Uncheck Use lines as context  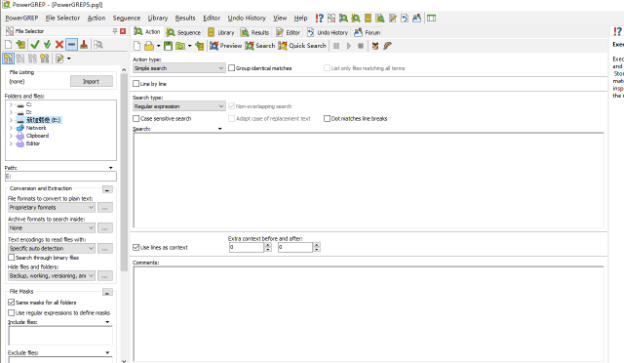(136, 247)
